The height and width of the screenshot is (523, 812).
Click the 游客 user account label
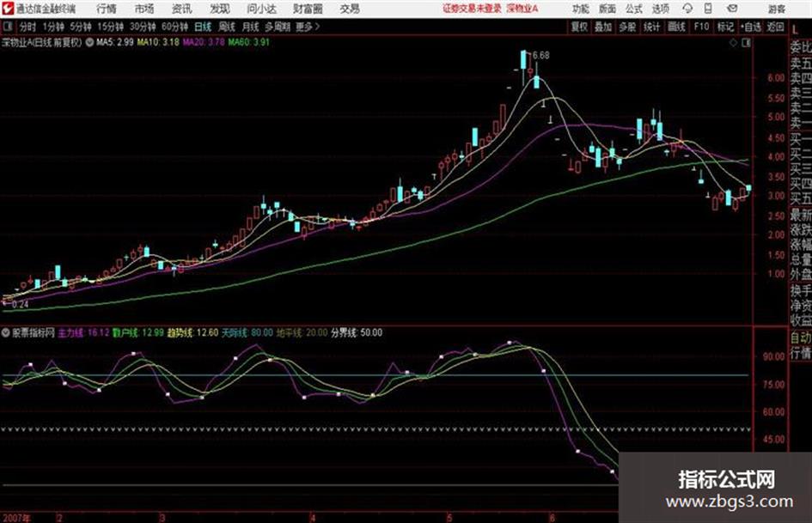(776, 9)
